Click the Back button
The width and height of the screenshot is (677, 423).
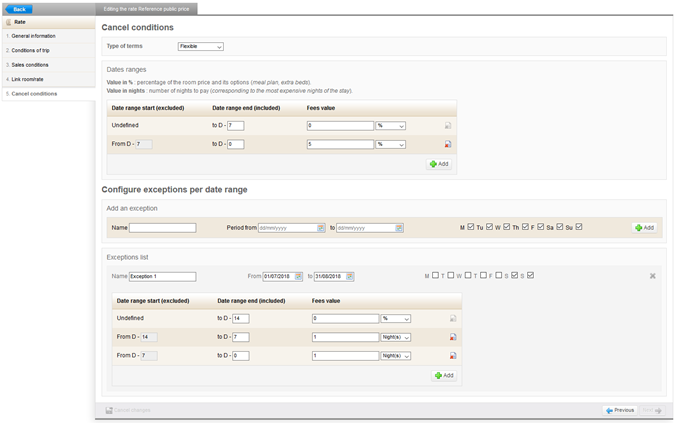[18, 9]
